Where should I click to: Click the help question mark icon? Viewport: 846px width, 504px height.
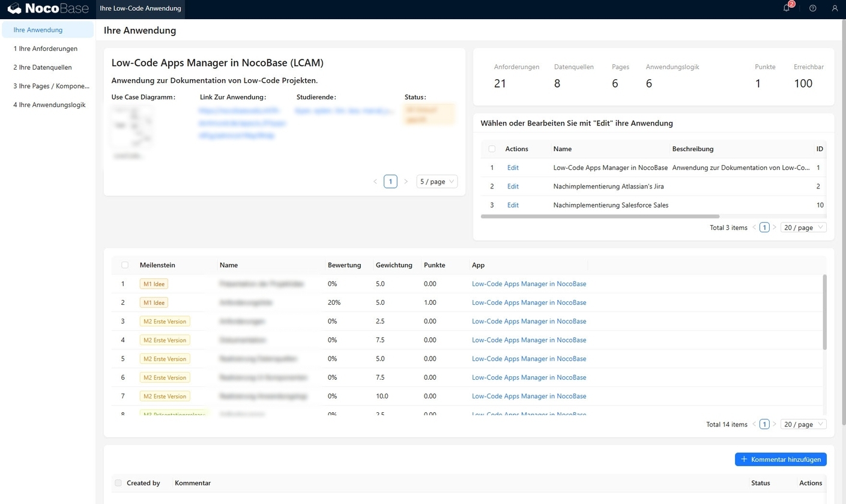[813, 8]
